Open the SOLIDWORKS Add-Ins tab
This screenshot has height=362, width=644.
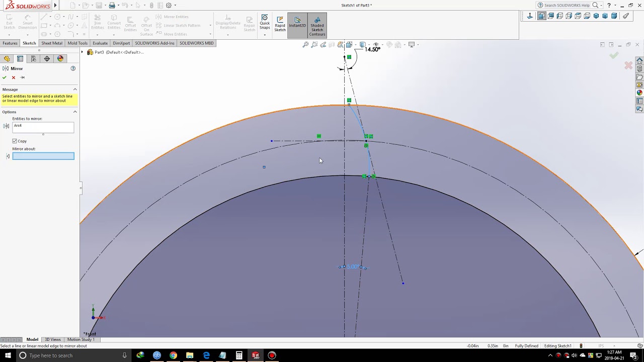(x=154, y=43)
